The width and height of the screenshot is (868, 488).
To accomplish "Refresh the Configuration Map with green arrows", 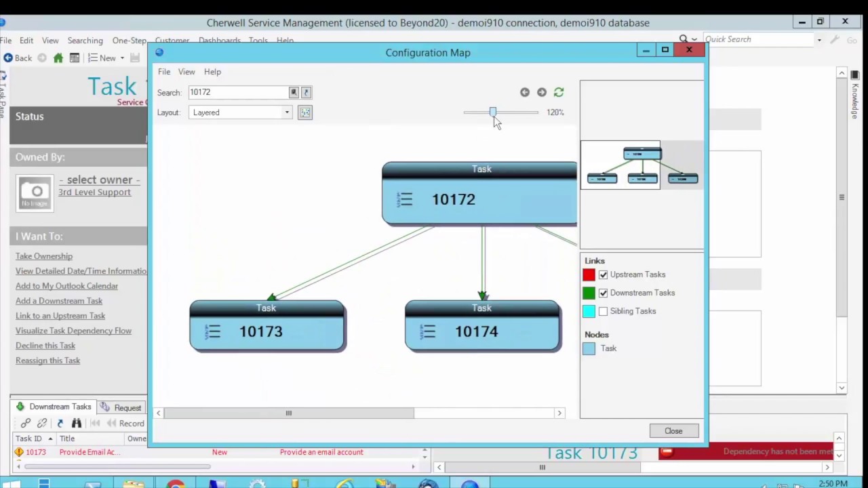I will click(x=559, y=92).
